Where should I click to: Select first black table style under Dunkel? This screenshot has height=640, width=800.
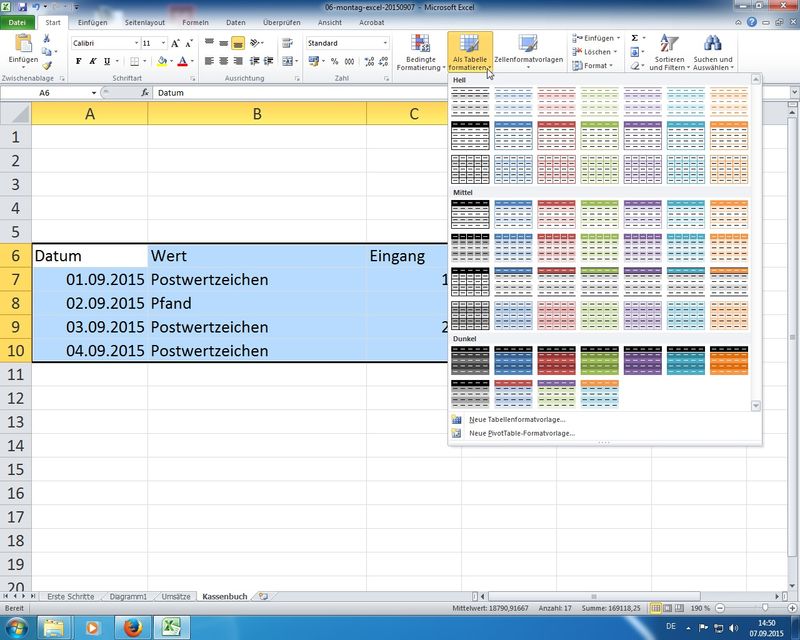coord(469,360)
